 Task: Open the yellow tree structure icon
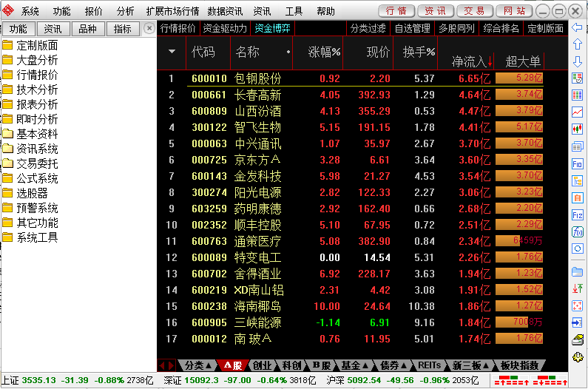tap(578, 180)
